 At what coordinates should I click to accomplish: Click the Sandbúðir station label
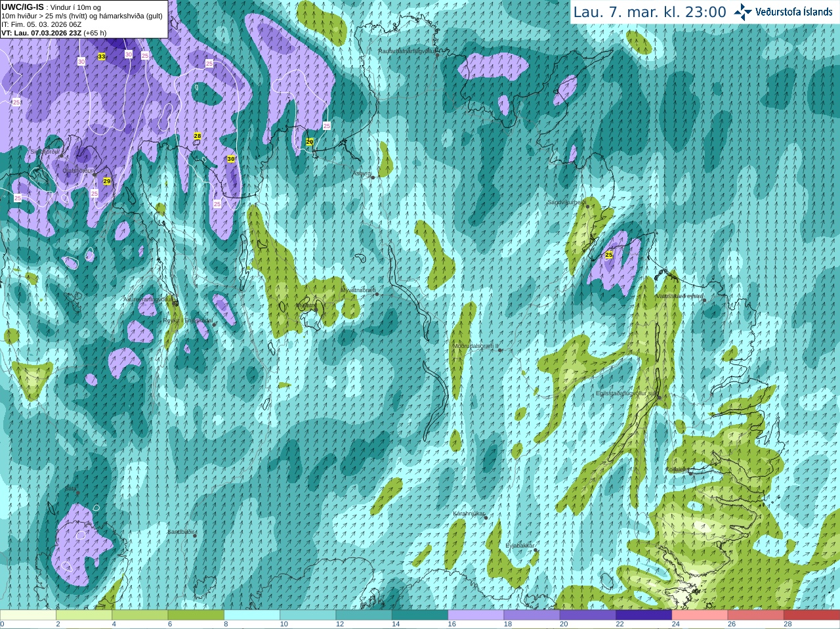(x=180, y=532)
